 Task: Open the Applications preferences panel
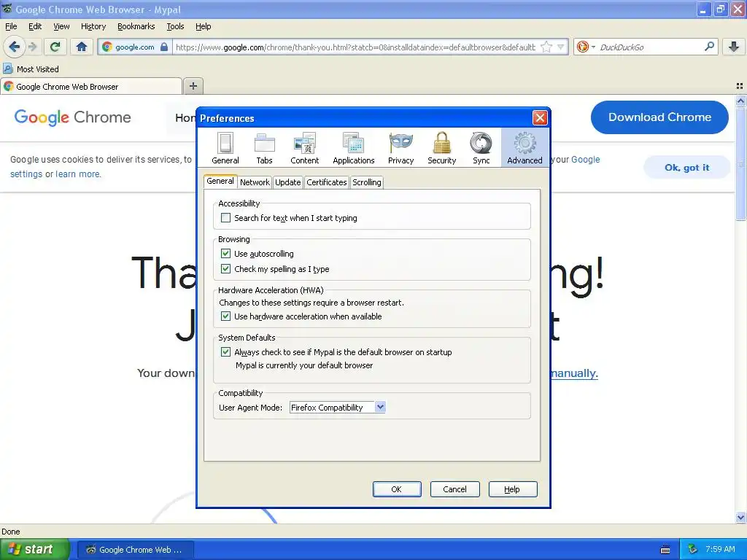point(354,147)
